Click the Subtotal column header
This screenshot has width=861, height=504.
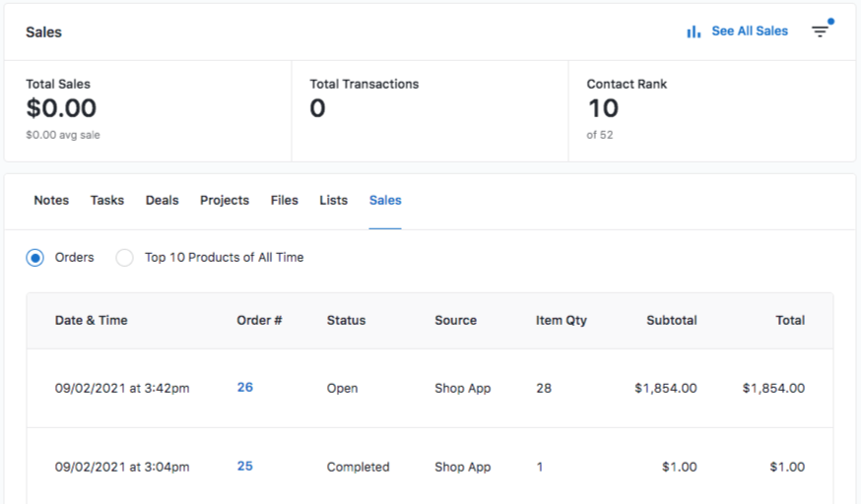point(672,320)
